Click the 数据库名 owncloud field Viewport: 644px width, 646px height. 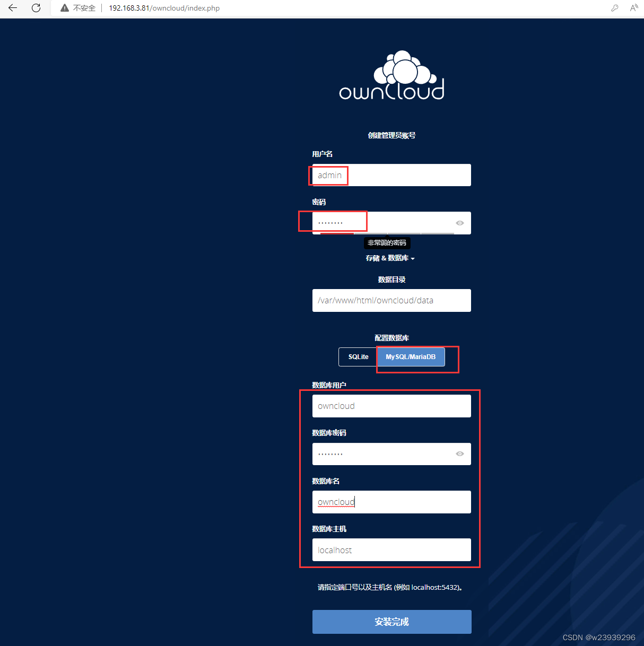[x=391, y=502]
